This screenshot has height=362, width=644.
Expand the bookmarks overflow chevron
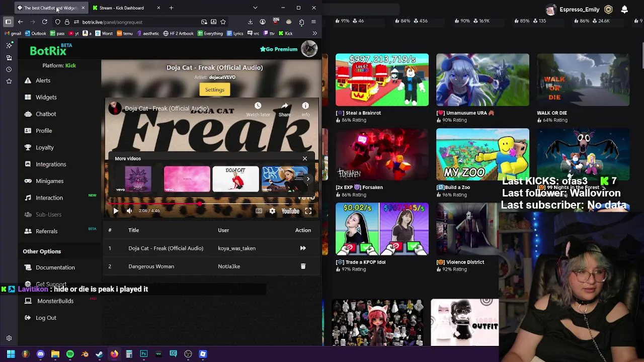pos(314,34)
